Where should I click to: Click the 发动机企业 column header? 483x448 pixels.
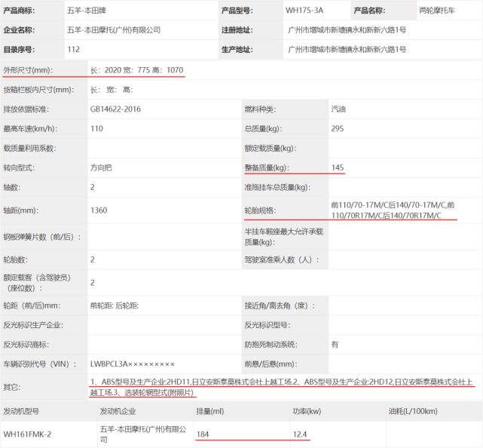click(118, 411)
